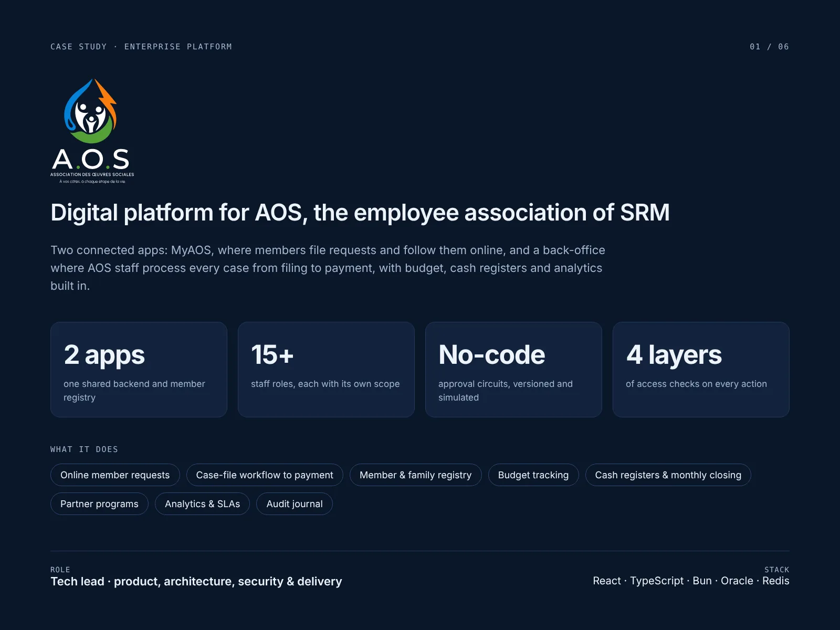Click the '4 layers' access checks card

701,370
